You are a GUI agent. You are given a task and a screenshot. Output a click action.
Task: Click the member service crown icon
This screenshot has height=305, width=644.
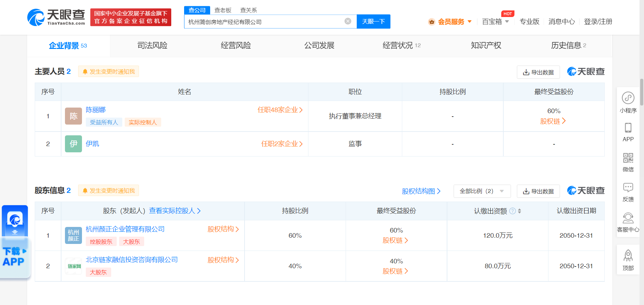(x=432, y=22)
